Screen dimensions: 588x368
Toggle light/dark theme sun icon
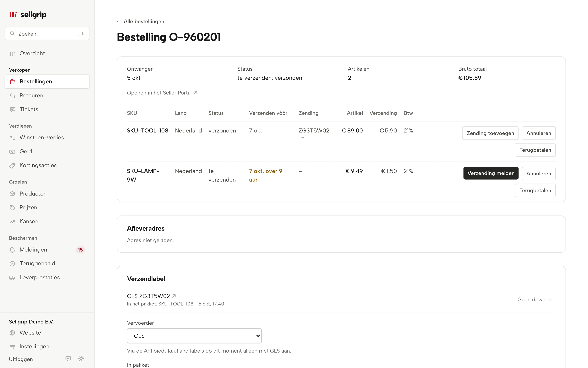coord(81,359)
